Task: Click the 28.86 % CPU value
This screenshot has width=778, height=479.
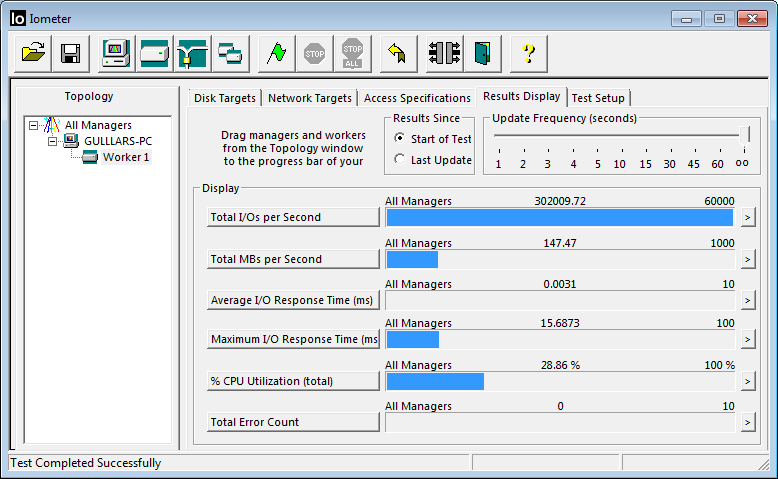Action: (560, 365)
